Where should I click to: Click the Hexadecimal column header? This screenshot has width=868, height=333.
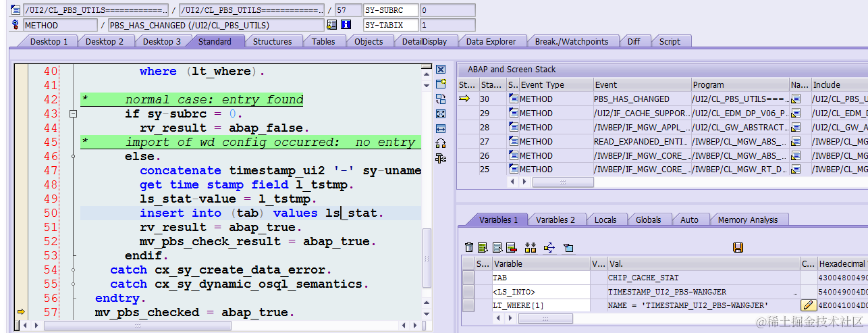[842, 263]
